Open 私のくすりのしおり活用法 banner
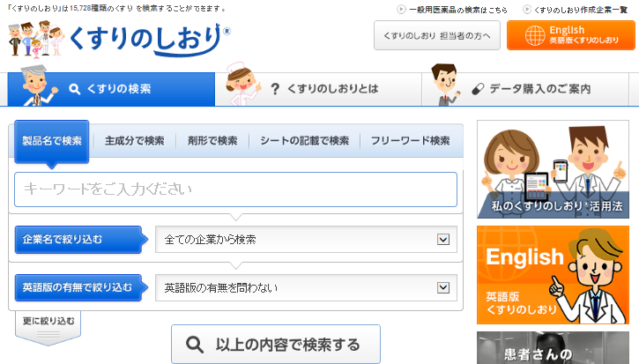 point(553,169)
